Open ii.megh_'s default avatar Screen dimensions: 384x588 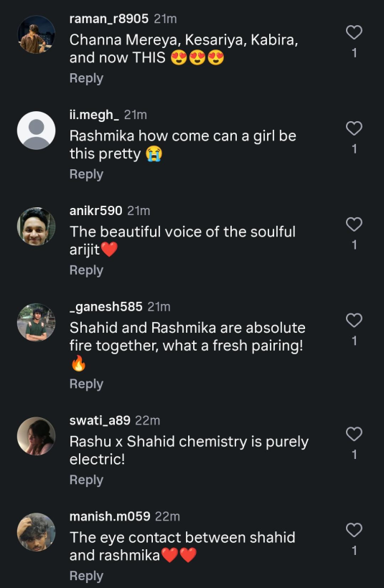pos(37,130)
